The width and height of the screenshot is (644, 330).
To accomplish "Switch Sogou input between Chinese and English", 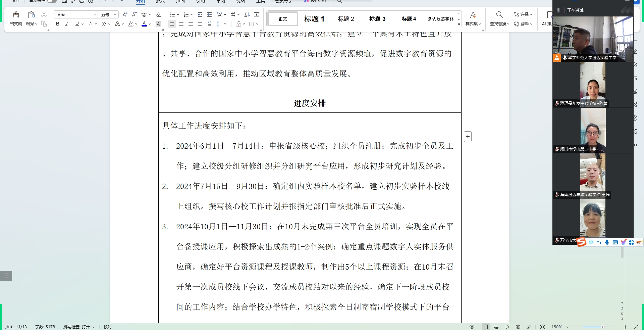I will click(x=591, y=242).
